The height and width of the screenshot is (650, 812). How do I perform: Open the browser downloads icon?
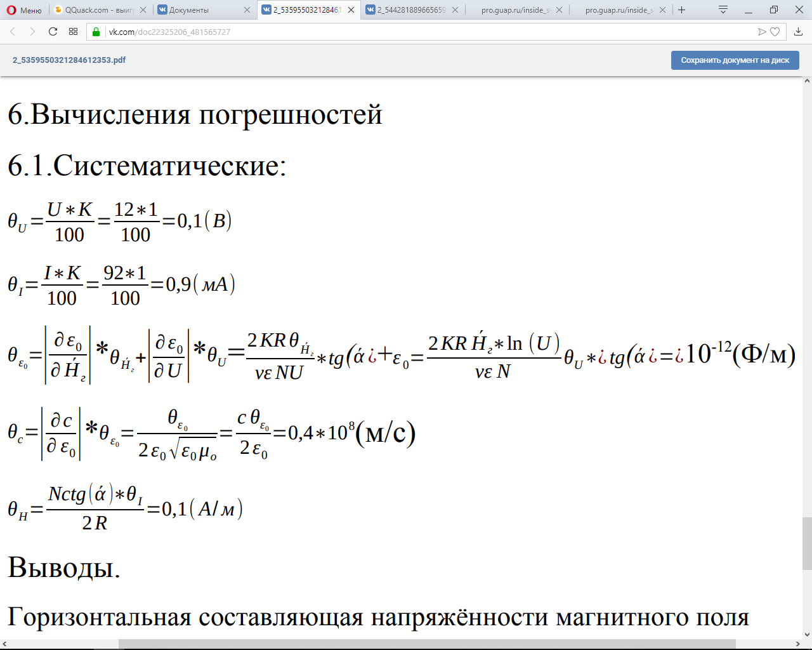[x=799, y=32]
